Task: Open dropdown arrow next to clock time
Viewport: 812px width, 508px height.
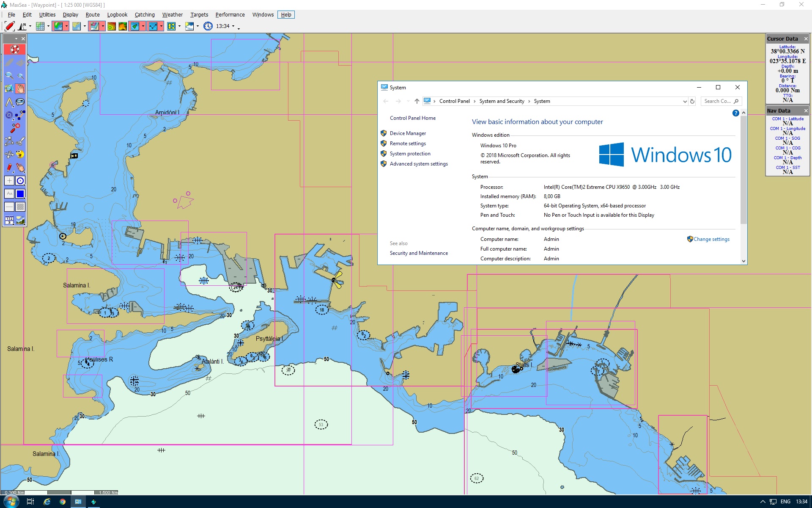Action: click(x=233, y=26)
